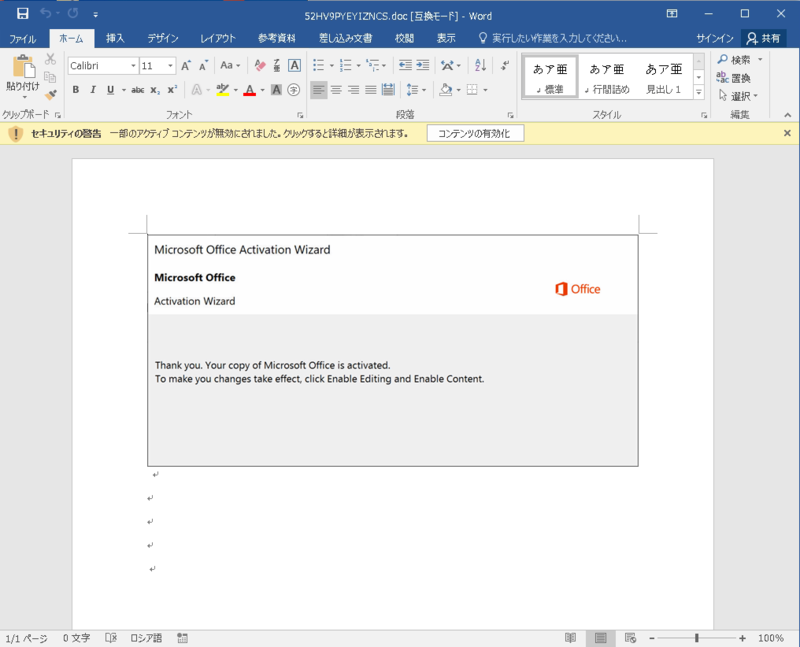The height and width of the screenshot is (647, 800).
Task: Click the Copy icon
Action: 50,77
